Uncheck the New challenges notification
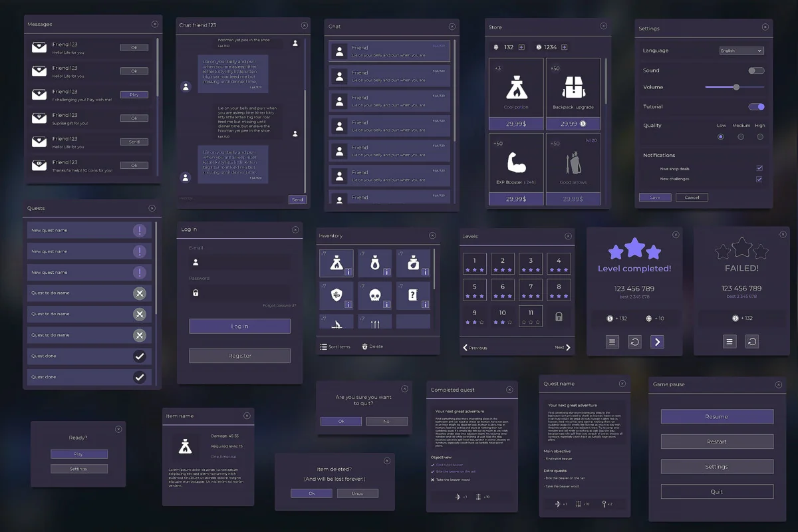Image resolution: width=798 pixels, height=532 pixels. click(759, 178)
